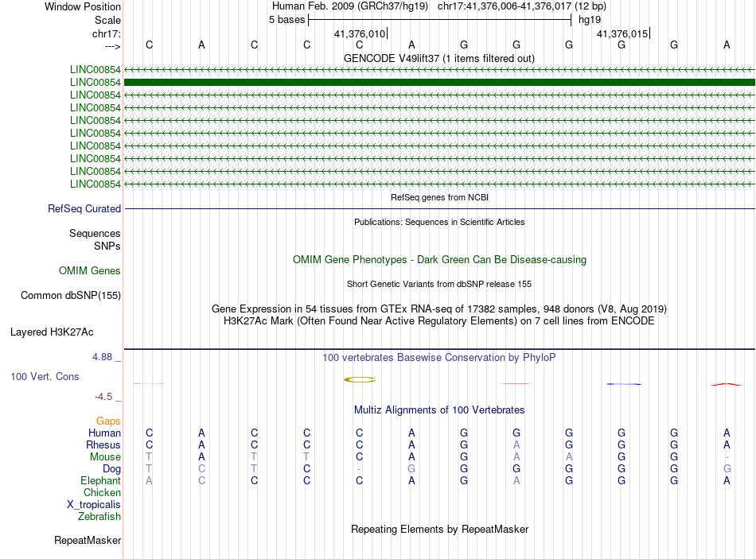Select the "Scale" label in the left column
The width and height of the screenshot is (756, 559).
(107, 20)
